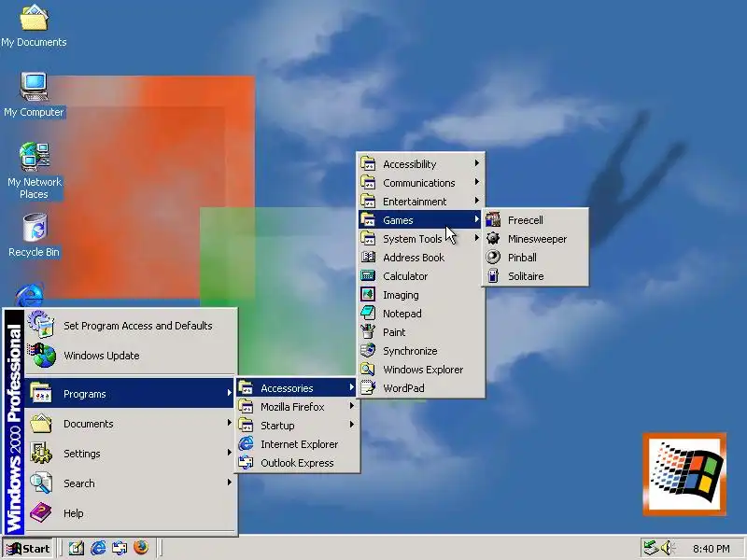Launch Solitaire via its text label
The height and width of the screenshot is (560, 747).
click(526, 276)
